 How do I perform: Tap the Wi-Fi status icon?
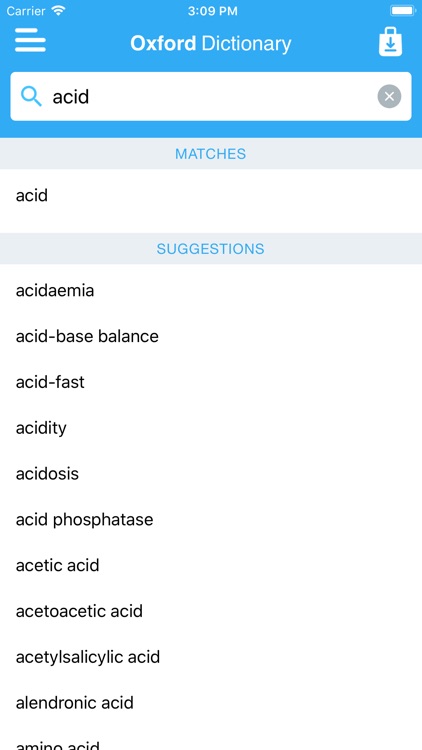[x=58, y=11]
